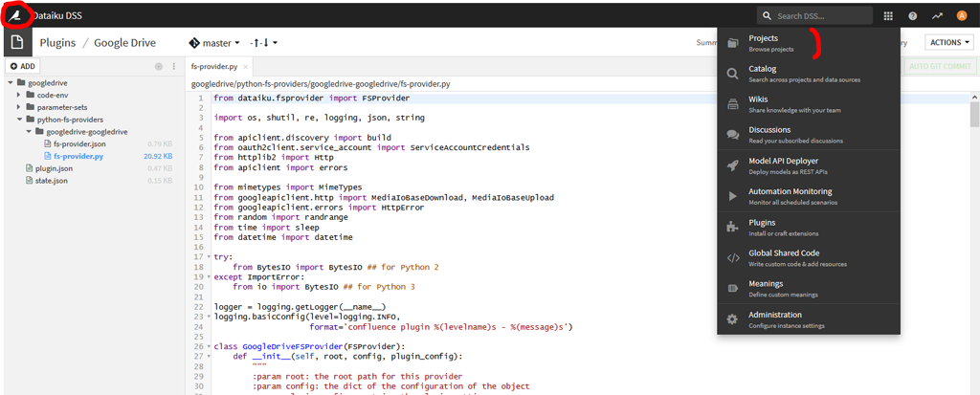Go to the Plugins breadcrumb link
This screenshot has width=980, height=395.
(57, 43)
